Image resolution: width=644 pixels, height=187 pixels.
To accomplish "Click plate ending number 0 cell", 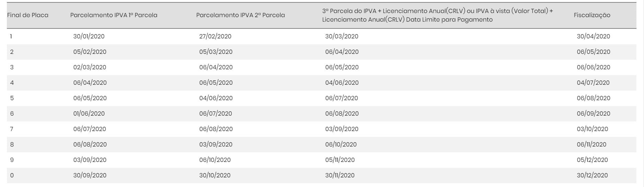I will tap(12, 175).
